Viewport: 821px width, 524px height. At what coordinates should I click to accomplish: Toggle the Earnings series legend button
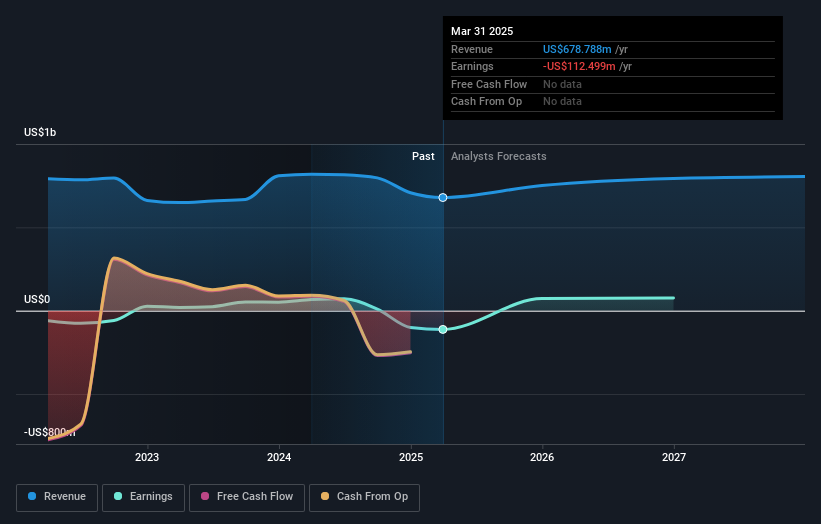coord(143,497)
